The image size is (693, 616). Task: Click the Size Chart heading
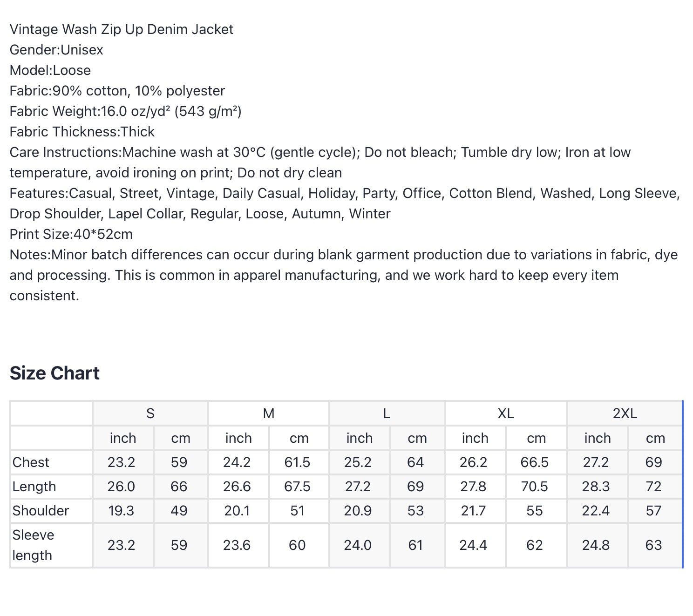tap(54, 373)
